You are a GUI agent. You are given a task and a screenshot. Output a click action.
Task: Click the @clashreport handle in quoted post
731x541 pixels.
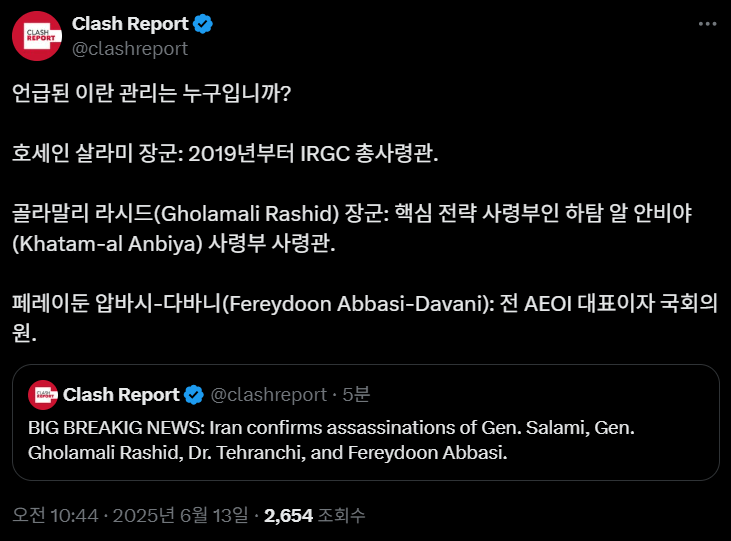pyautogui.click(x=269, y=395)
